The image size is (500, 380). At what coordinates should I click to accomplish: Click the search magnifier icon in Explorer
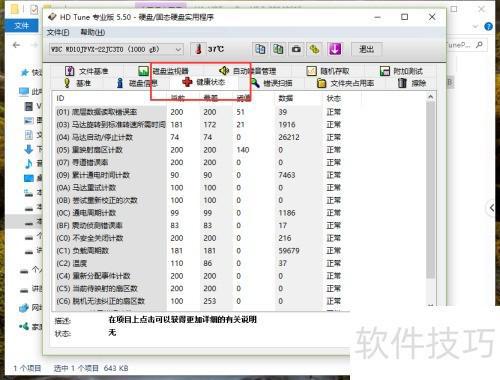tap(479, 44)
